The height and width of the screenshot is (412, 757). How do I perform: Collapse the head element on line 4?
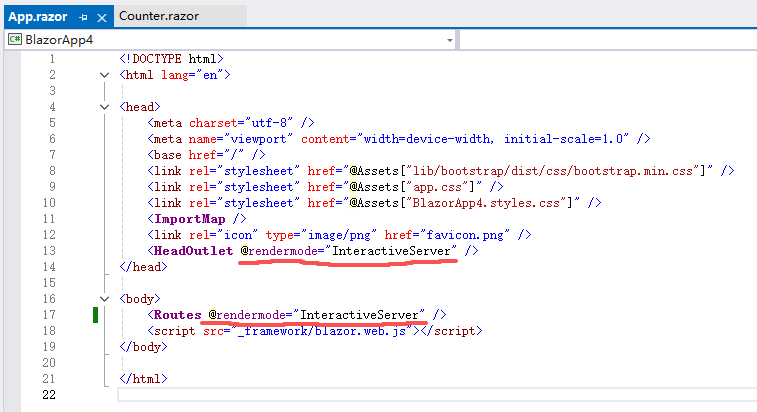coord(104,107)
